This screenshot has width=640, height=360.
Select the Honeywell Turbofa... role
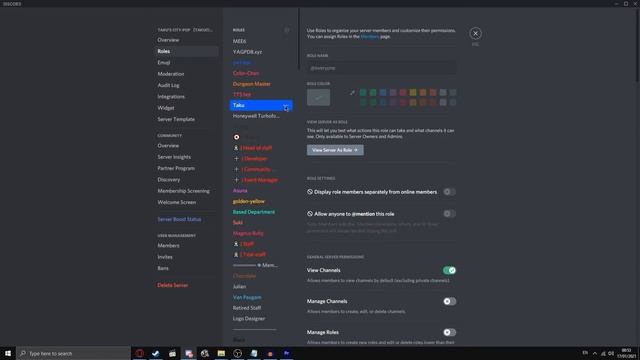(256, 116)
